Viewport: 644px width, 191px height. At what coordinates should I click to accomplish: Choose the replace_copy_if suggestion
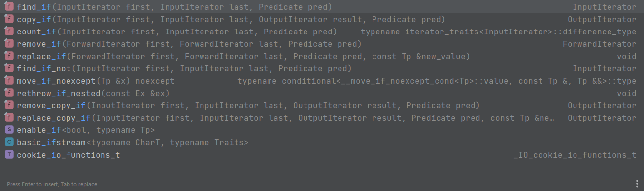click(x=322, y=118)
